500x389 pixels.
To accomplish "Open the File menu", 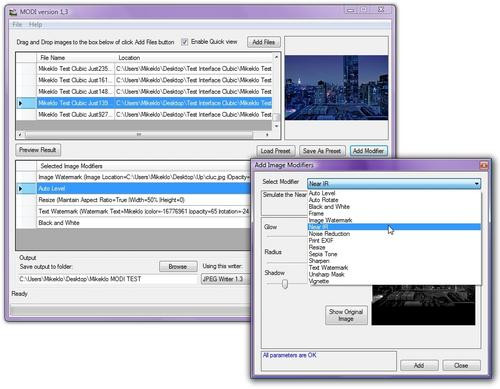I will point(17,25).
